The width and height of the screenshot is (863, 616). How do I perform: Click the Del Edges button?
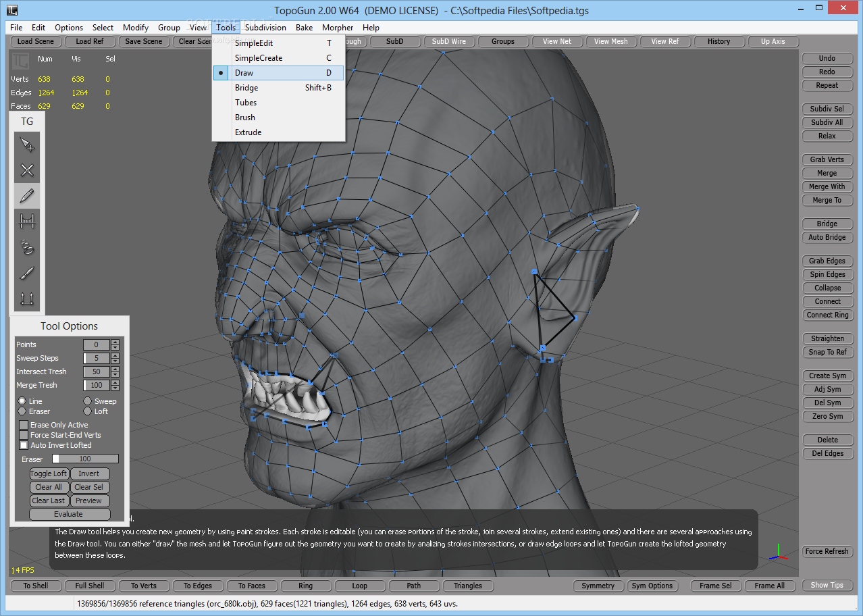pos(827,453)
